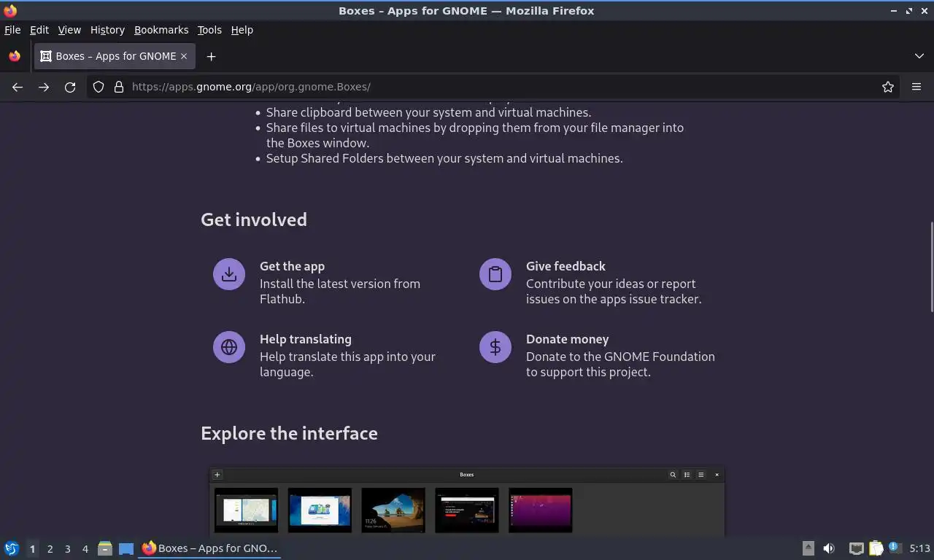934x560 pixels.
Task: Switch to workspace 2
Action: tap(50, 548)
